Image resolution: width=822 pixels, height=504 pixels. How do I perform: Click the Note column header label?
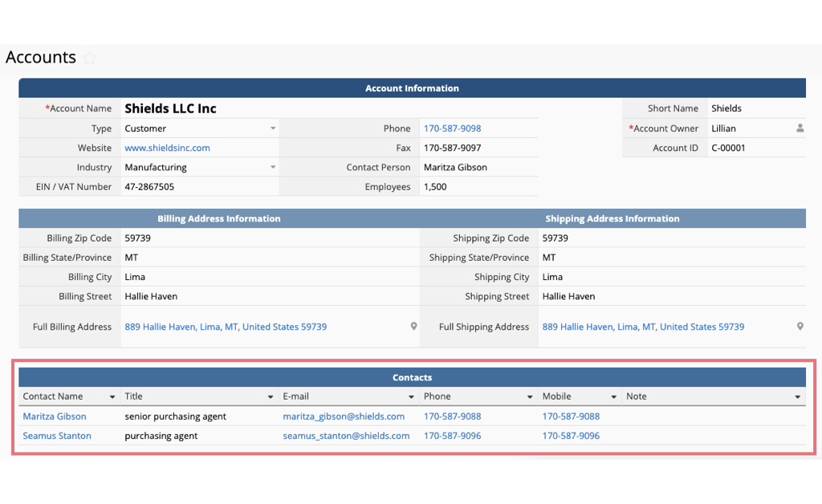pyautogui.click(x=637, y=396)
